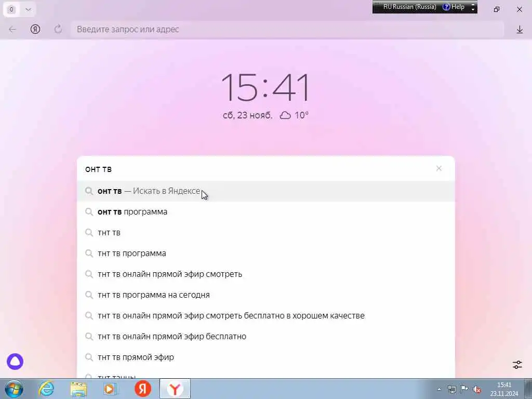Reload the page with the refresh icon
The image size is (532, 399).
[58, 29]
